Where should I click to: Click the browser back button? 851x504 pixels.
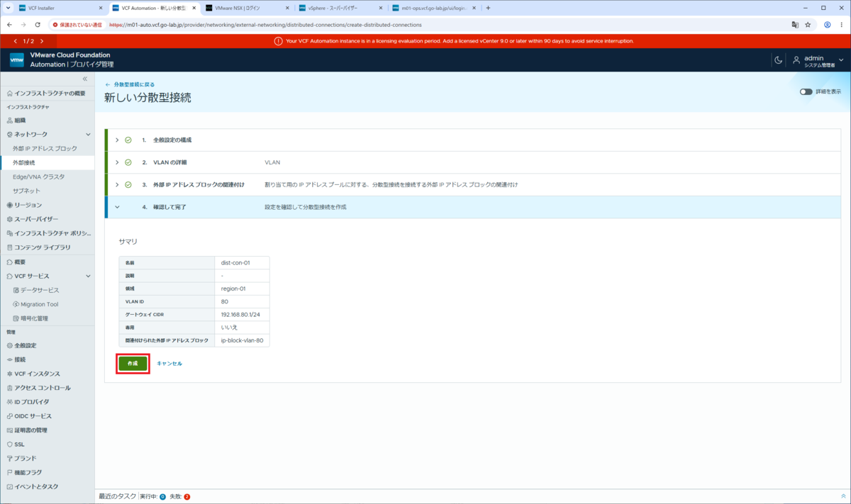9,24
